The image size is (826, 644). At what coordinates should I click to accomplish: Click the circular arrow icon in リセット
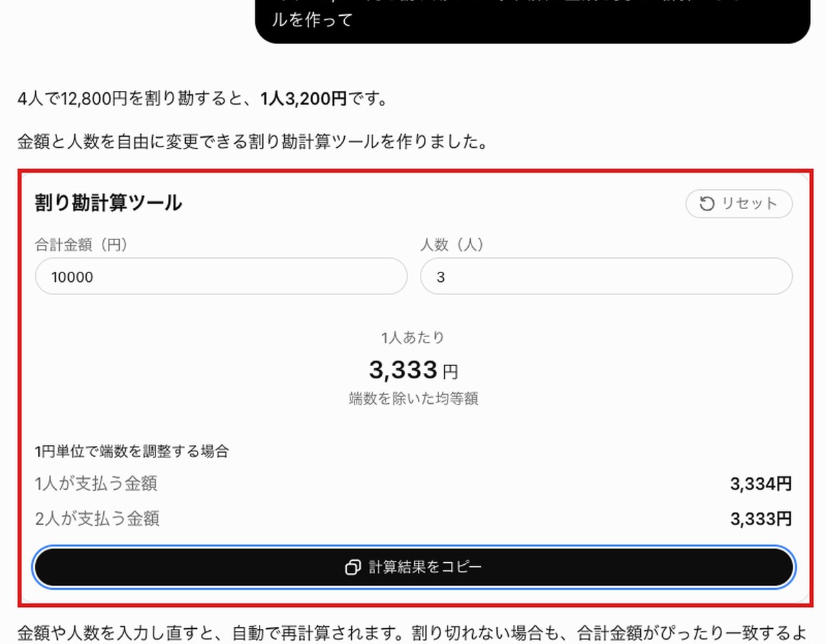click(x=707, y=204)
